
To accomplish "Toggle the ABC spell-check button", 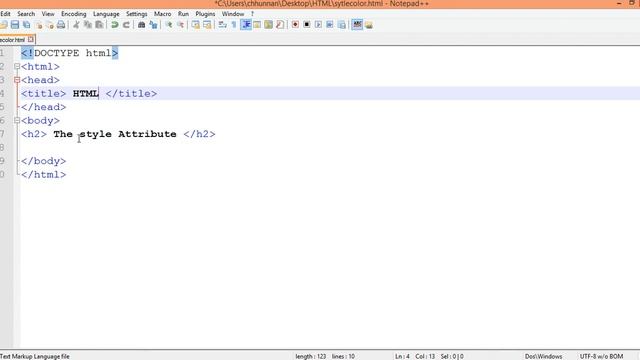I will (357, 25).
